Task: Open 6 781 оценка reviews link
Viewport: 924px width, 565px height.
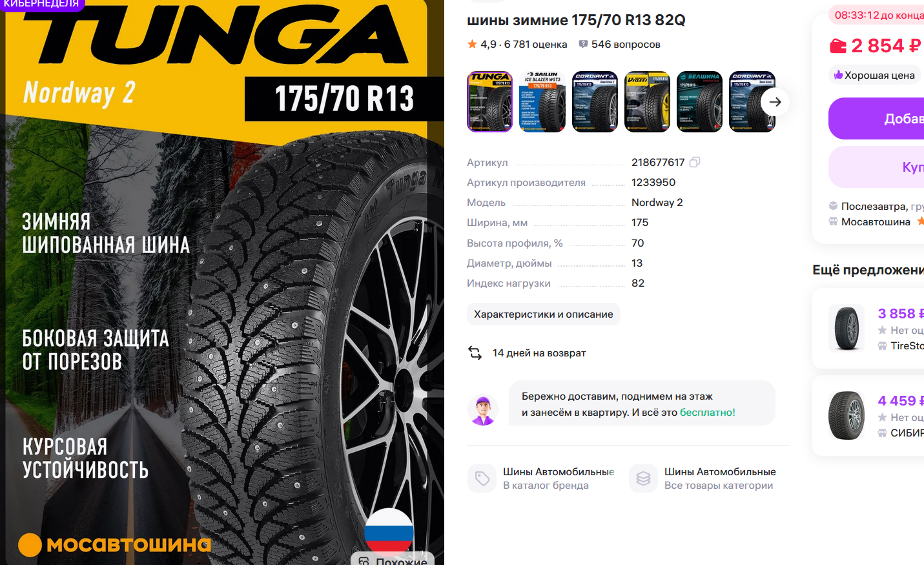Action: (535, 44)
